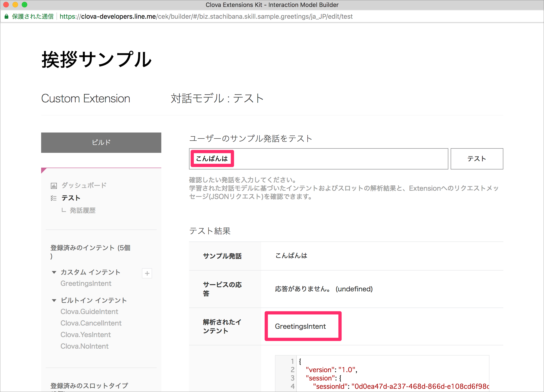The height and width of the screenshot is (392, 544).
Task: Collapse the カスタム インテント section
Action: click(54, 272)
